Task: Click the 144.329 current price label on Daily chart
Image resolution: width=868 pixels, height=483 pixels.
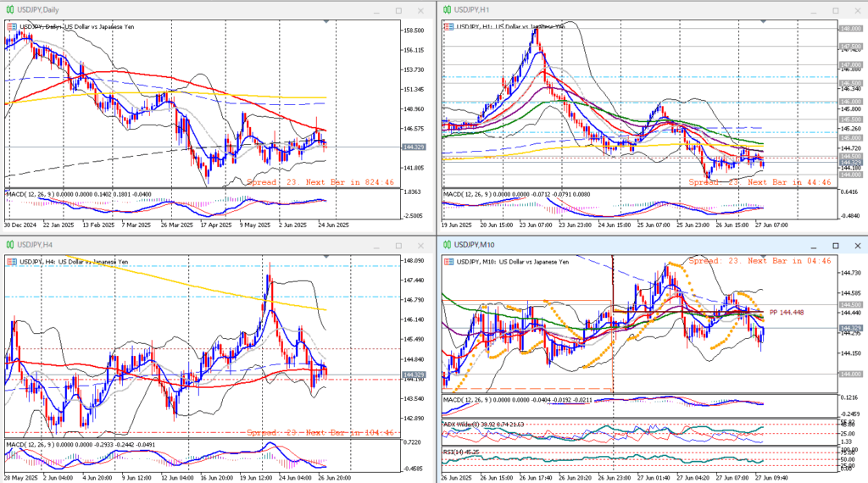Action: coord(414,147)
